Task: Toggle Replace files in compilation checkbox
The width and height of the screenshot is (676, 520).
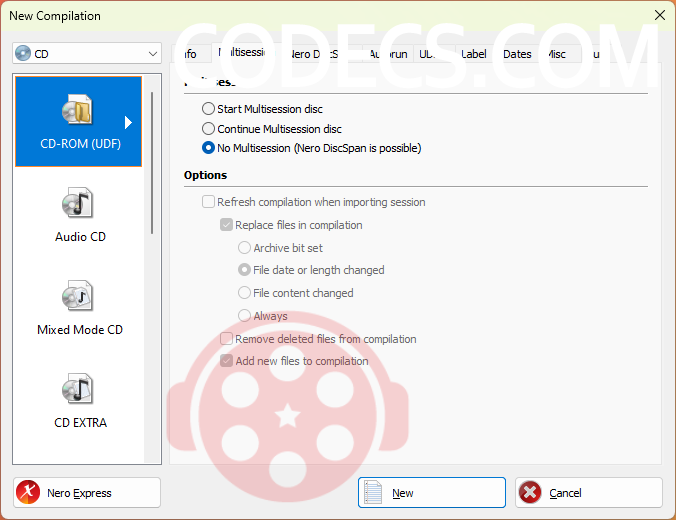Action: point(226,225)
